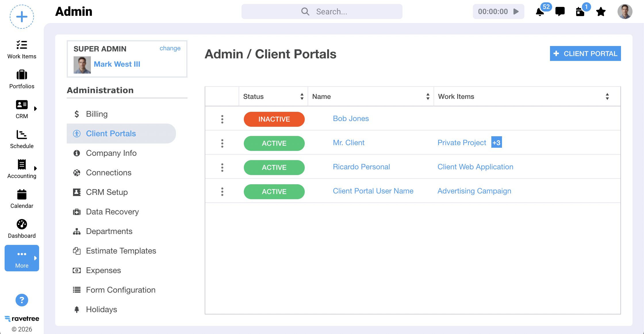Open the Dashboard sidebar icon
The image size is (644, 334).
point(22,229)
